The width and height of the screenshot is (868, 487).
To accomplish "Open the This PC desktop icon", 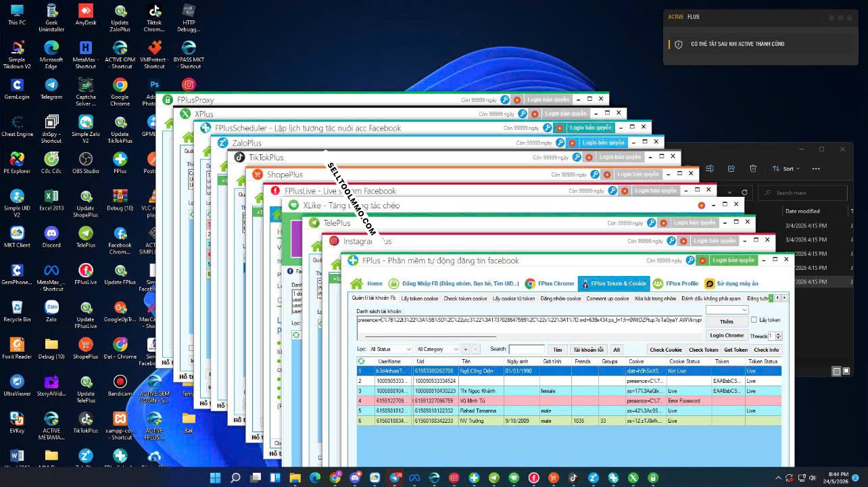I will (17, 15).
